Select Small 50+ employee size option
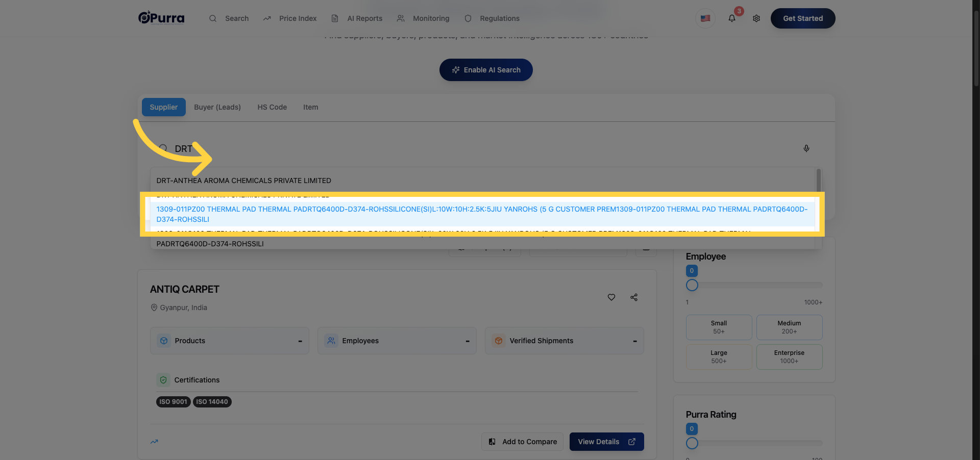 pos(719,327)
